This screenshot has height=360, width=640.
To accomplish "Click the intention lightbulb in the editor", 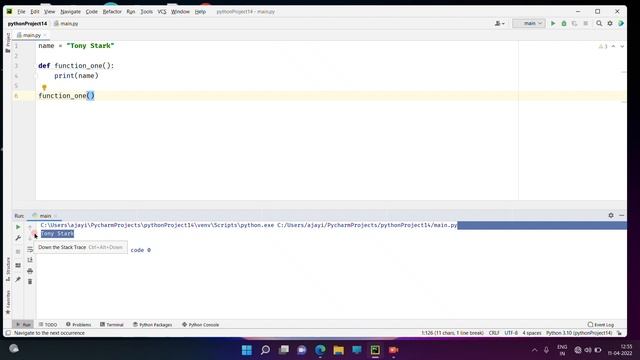I will pos(44,87).
